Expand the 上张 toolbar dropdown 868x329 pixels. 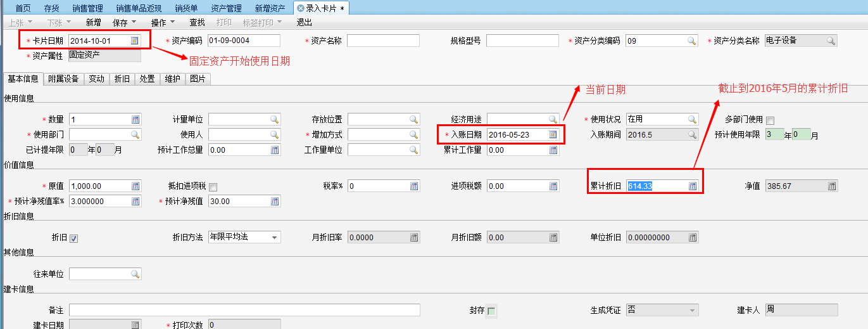30,22
